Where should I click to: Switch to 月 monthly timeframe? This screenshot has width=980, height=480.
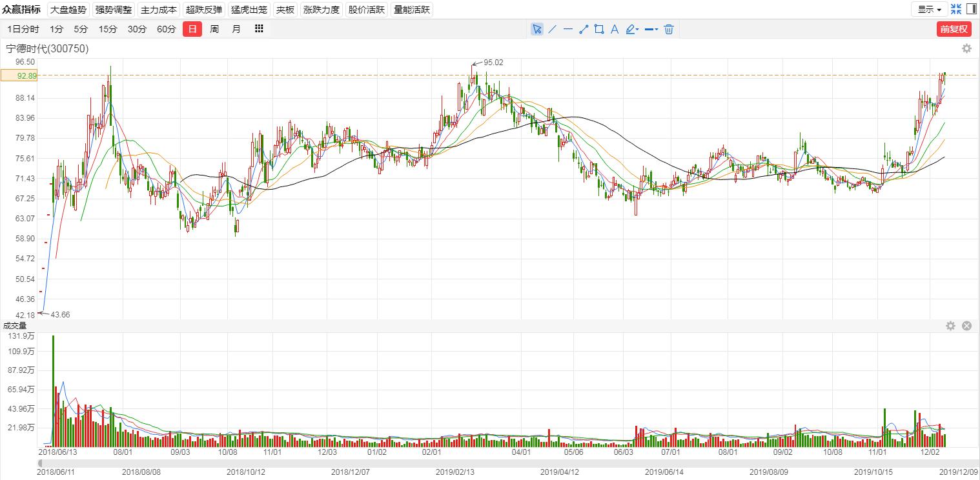236,29
